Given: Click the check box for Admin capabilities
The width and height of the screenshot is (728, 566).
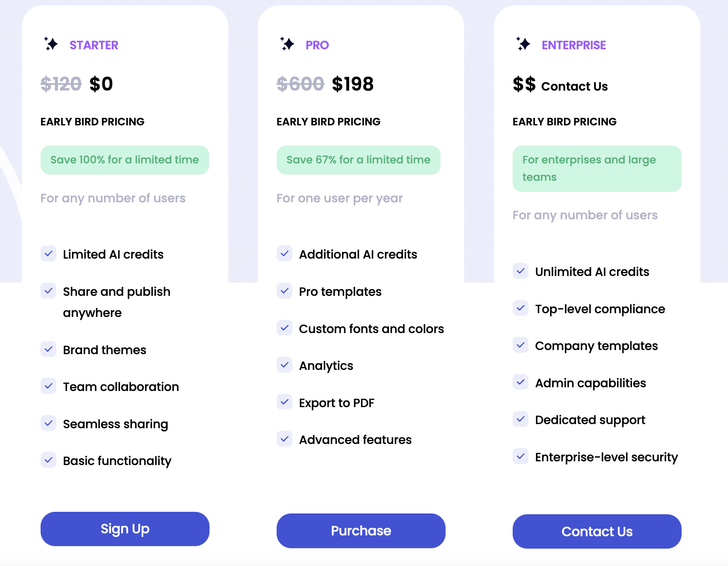Looking at the screenshot, I should click(521, 382).
